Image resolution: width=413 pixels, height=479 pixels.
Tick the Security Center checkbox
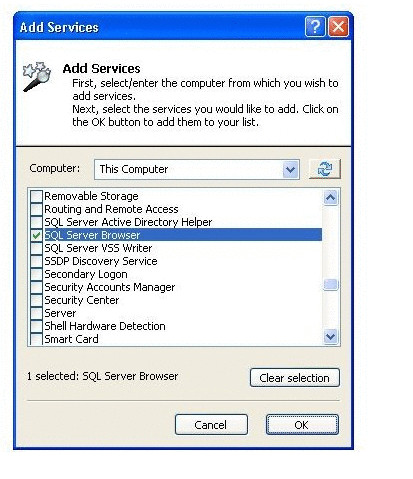click(x=36, y=300)
